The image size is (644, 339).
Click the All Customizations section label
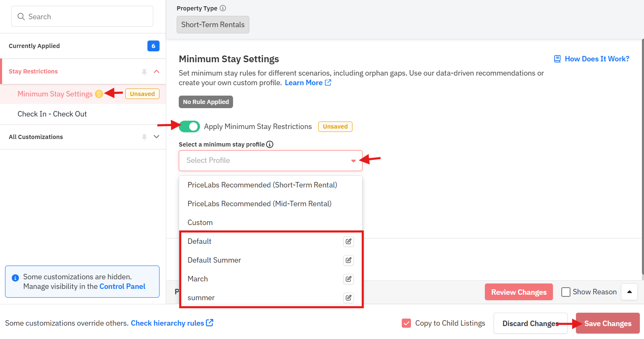[36, 137]
